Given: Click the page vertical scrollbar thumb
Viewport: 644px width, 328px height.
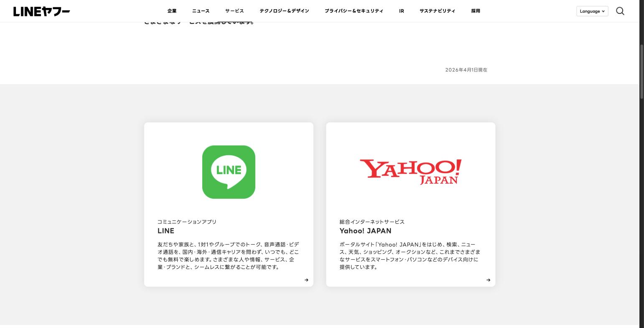Looking at the screenshot, I should point(641,71).
